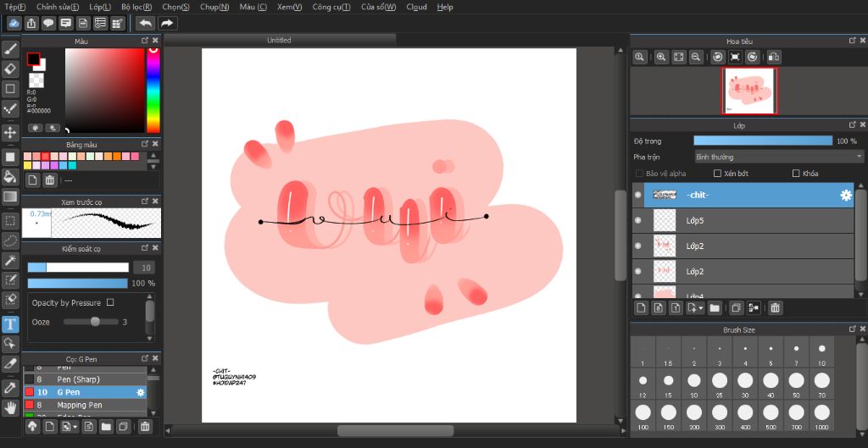Rotate canvas left in Navigator
The height and width of the screenshot is (448, 868).
[718, 57]
